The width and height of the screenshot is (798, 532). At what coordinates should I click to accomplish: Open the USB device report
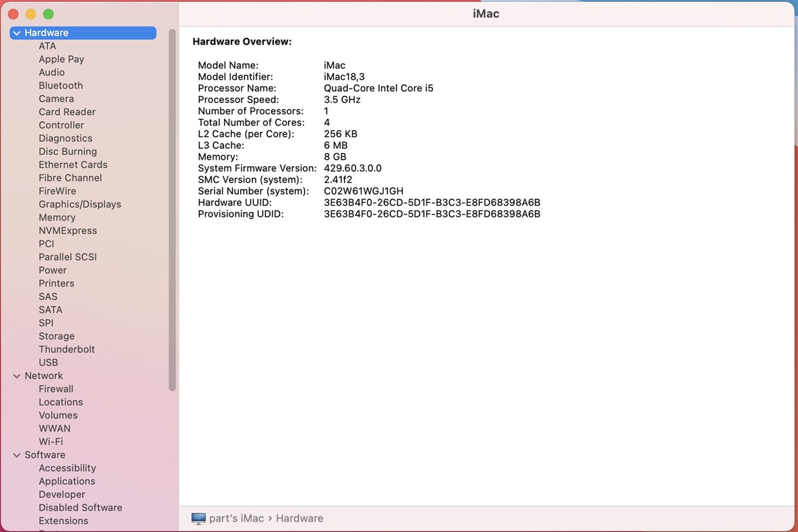tap(49, 362)
